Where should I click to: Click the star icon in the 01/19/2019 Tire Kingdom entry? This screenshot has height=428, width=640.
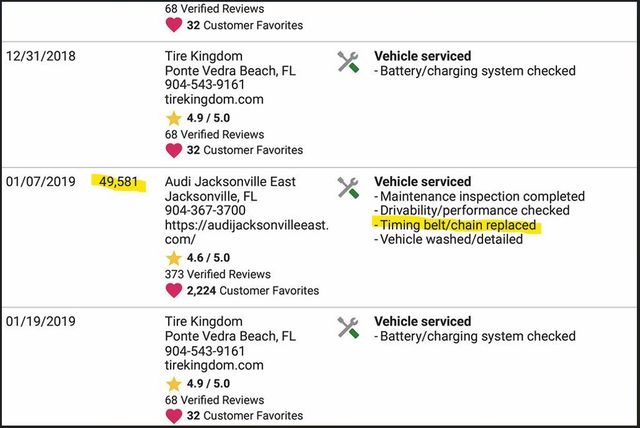[x=173, y=383]
